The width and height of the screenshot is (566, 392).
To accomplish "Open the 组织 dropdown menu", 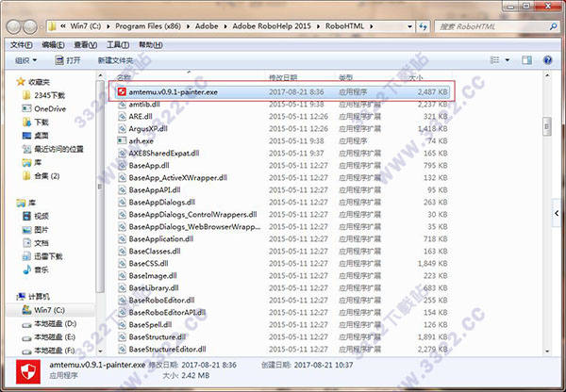I will tap(25, 60).
